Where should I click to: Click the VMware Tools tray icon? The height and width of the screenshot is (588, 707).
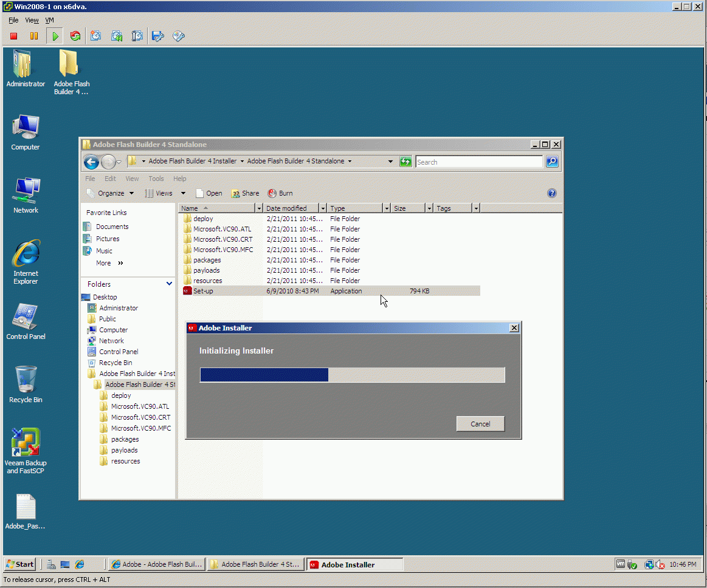621,564
